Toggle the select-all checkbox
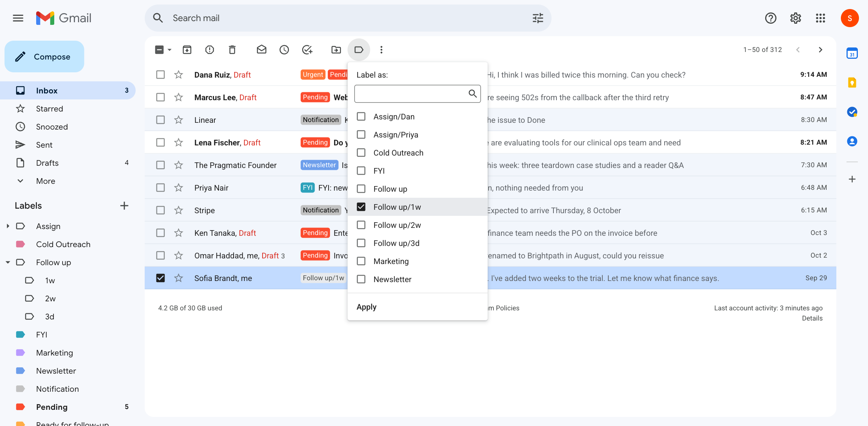Image resolution: width=868 pixels, height=426 pixels. (159, 50)
